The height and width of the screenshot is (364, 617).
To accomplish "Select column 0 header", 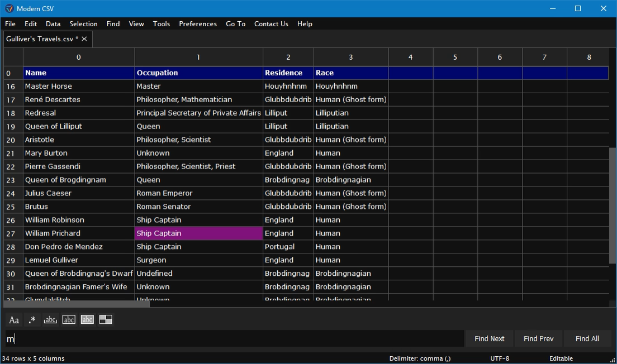I will click(79, 58).
